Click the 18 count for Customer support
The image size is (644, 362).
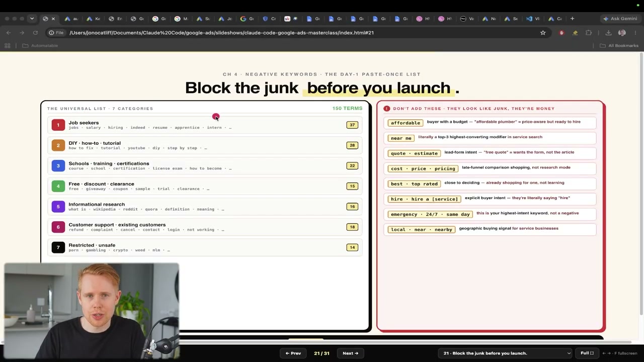click(352, 227)
